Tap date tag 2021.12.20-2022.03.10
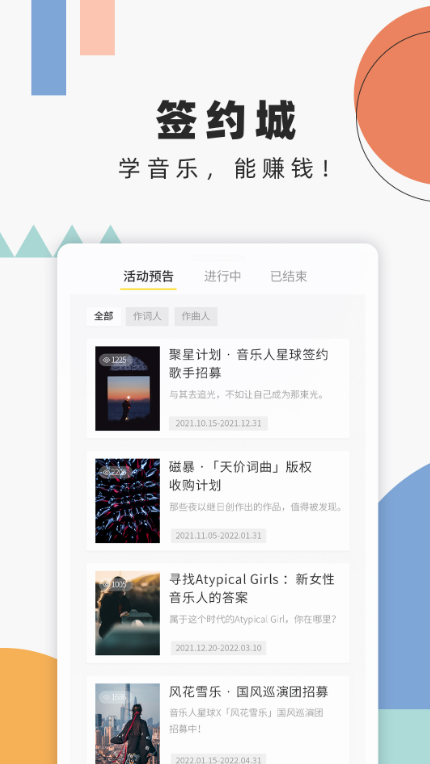The image size is (430, 764). point(218,648)
